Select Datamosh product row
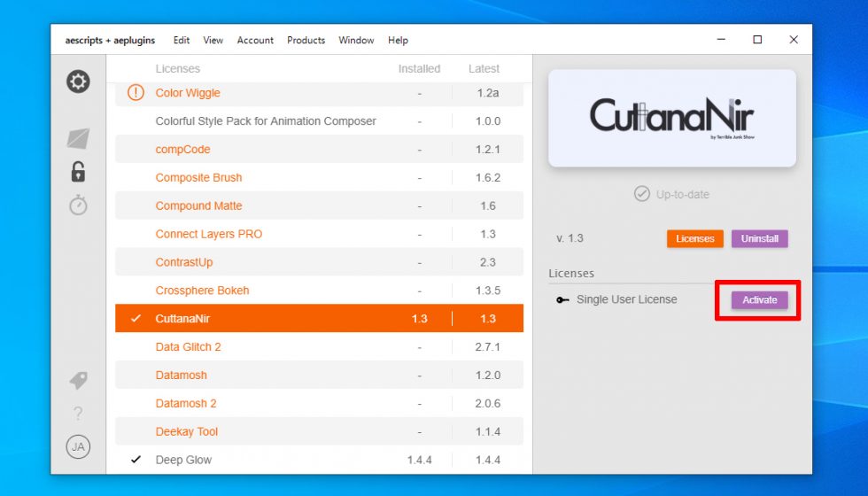The height and width of the screenshot is (496, 868). tap(319, 375)
